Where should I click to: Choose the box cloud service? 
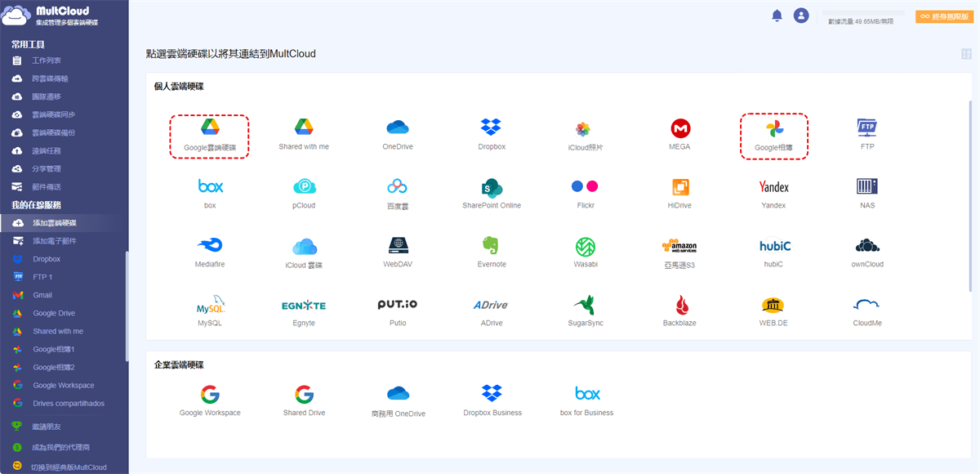pyautogui.click(x=210, y=194)
